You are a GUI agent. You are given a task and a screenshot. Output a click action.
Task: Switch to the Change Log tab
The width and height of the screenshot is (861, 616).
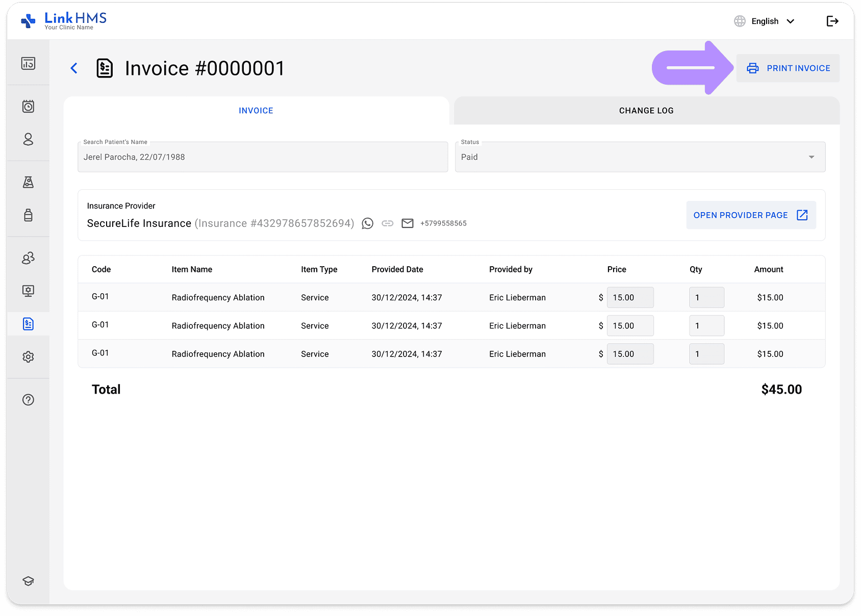pos(646,110)
